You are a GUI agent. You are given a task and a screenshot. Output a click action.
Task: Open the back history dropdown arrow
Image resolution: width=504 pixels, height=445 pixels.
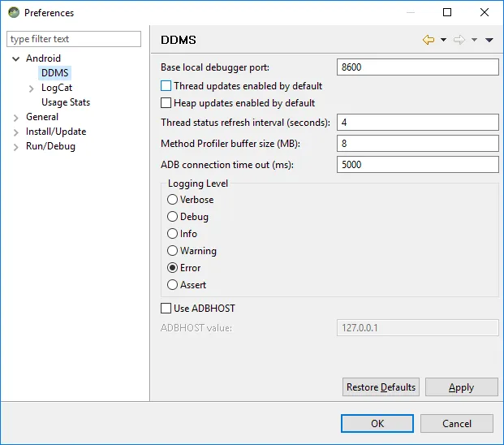(443, 40)
